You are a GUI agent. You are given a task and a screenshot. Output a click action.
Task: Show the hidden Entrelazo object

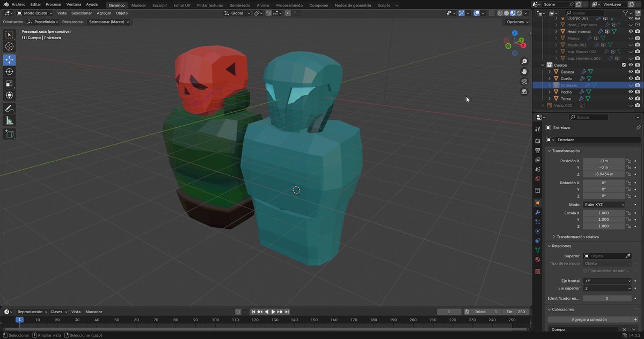(631, 85)
